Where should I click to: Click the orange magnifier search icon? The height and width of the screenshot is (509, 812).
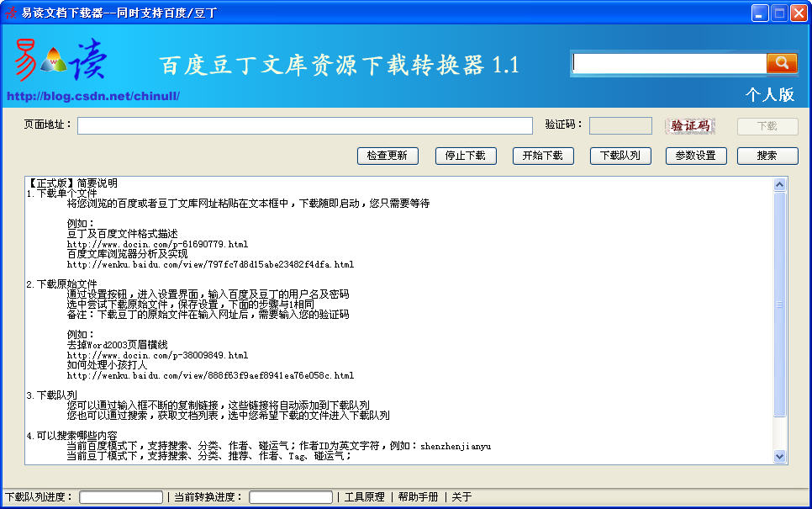[782, 63]
